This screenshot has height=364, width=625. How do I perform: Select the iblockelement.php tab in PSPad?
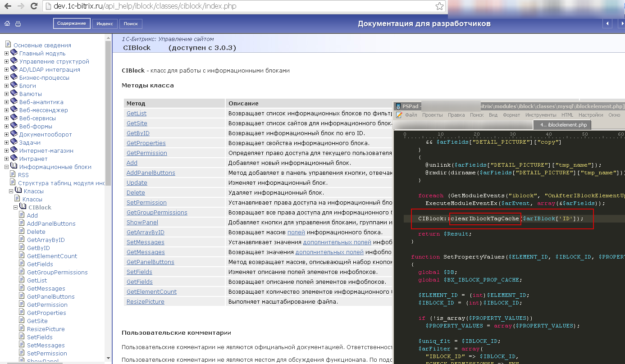click(561, 123)
